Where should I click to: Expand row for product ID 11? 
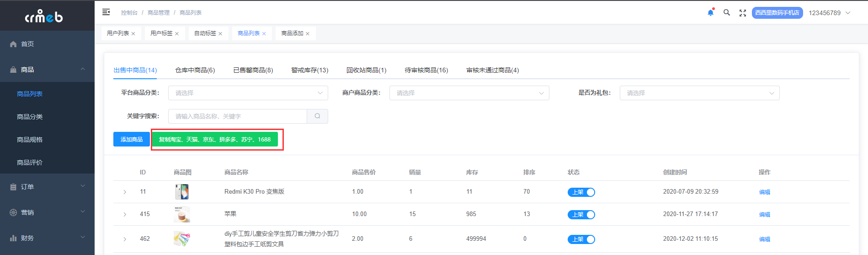pyautogui.click(x=125, y=192)
